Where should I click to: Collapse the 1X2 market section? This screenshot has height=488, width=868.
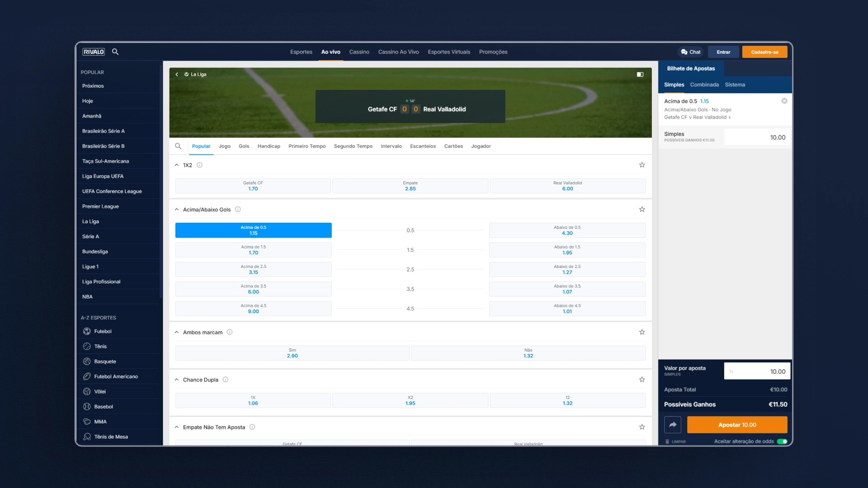[x=177, y=165]
